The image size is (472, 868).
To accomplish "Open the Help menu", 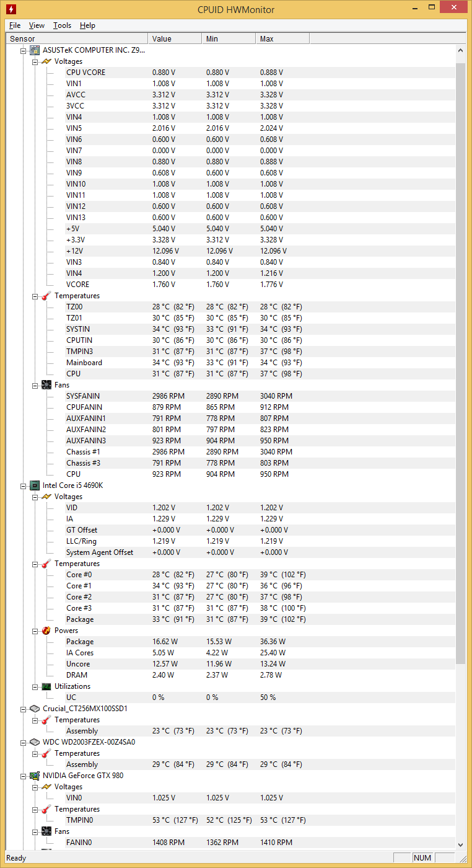I will click(x=87, y=25).
